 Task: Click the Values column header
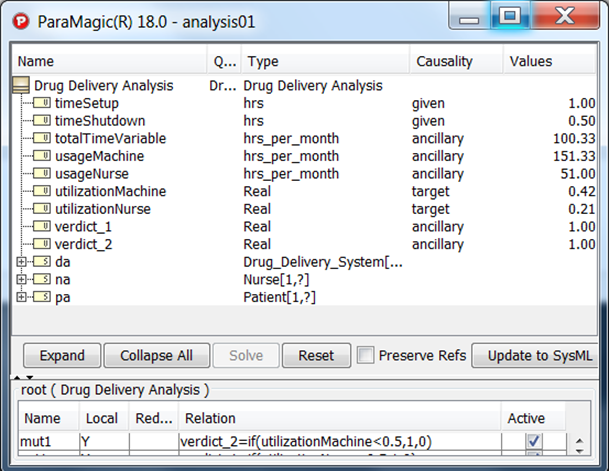pyautogui.click(x=550, y=61)
